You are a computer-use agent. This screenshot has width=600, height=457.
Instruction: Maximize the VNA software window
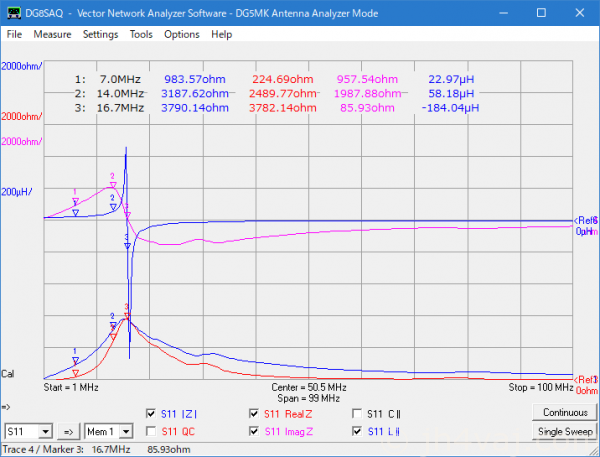[x=541, y=13]
